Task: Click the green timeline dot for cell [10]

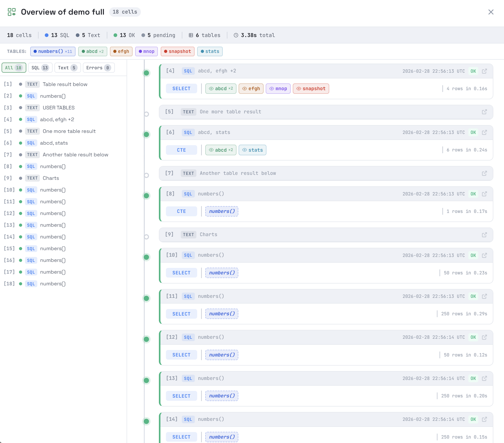Action: click(x=147, y=257)
